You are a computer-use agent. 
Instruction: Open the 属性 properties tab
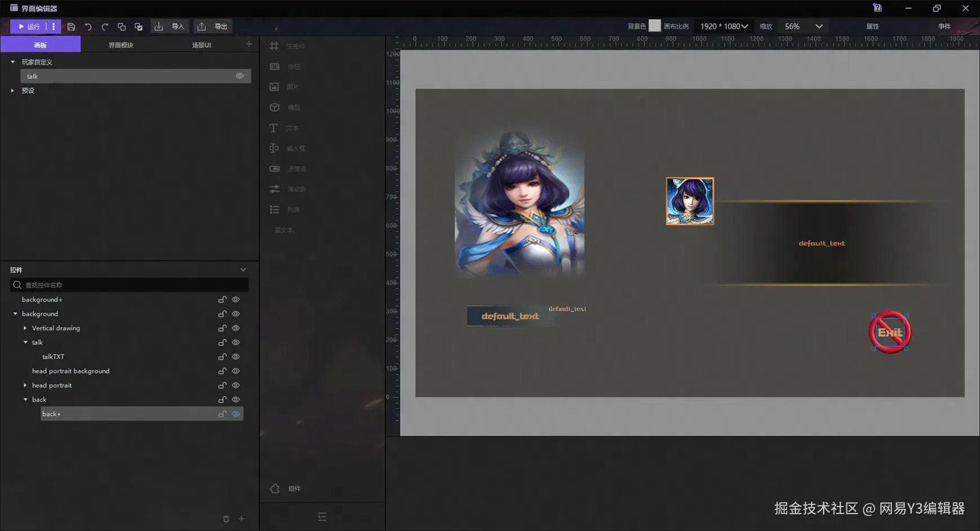pos(872,26)
